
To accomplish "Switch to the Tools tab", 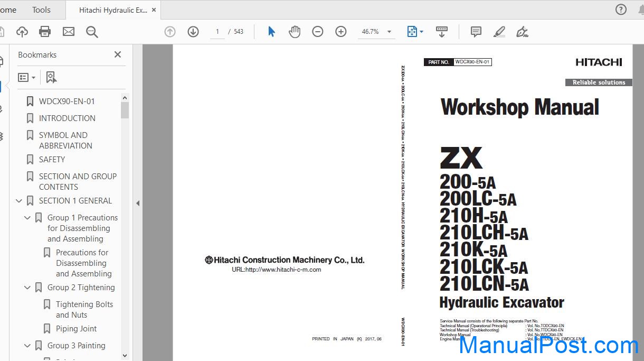I will point(41,10).
